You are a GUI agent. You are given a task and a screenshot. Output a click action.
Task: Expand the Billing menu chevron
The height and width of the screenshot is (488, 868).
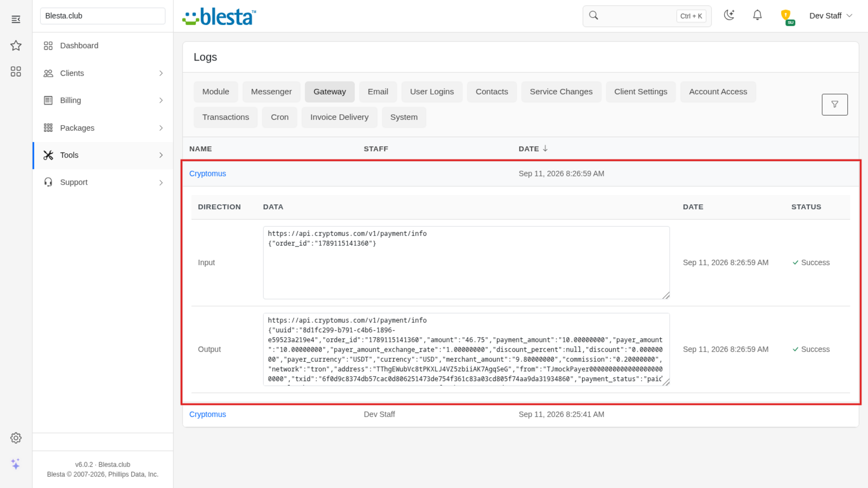coord(161,100)
